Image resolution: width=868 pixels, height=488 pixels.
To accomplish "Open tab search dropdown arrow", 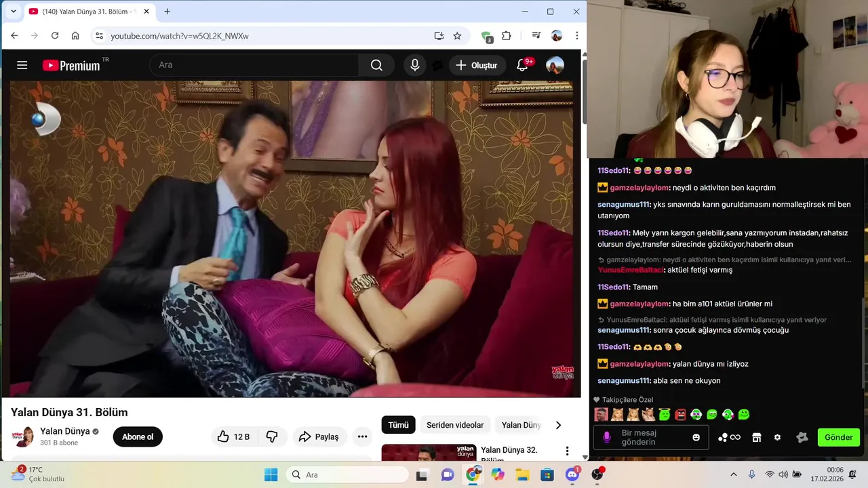I will tap(13, 12).
